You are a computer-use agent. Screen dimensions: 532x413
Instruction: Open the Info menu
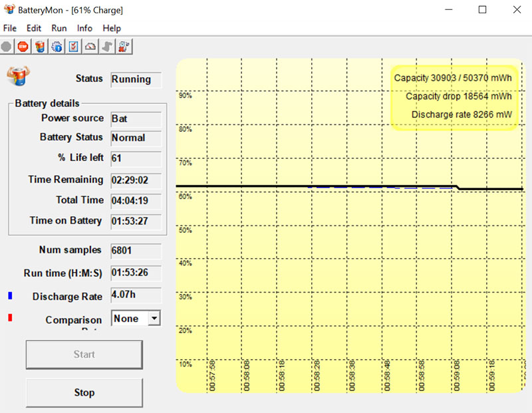pyautogui.click(x=84, y=28)
